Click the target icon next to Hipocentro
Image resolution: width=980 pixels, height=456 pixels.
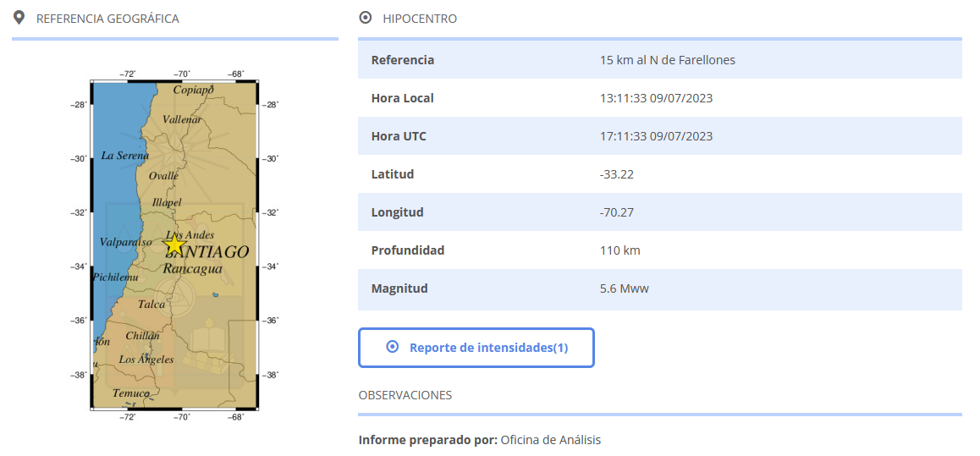coord(366,18)
